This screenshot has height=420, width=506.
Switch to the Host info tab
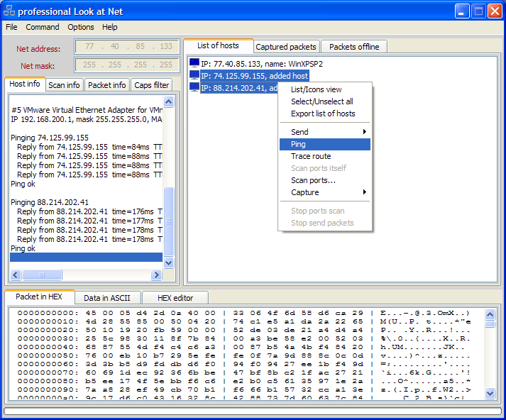click(25, 84)
